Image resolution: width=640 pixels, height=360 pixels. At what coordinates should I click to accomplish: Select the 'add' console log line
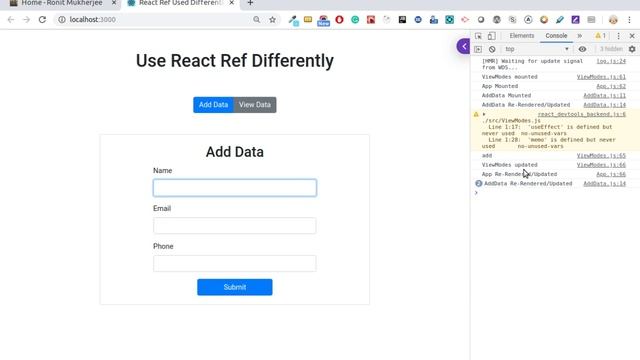tap(487, 156)
